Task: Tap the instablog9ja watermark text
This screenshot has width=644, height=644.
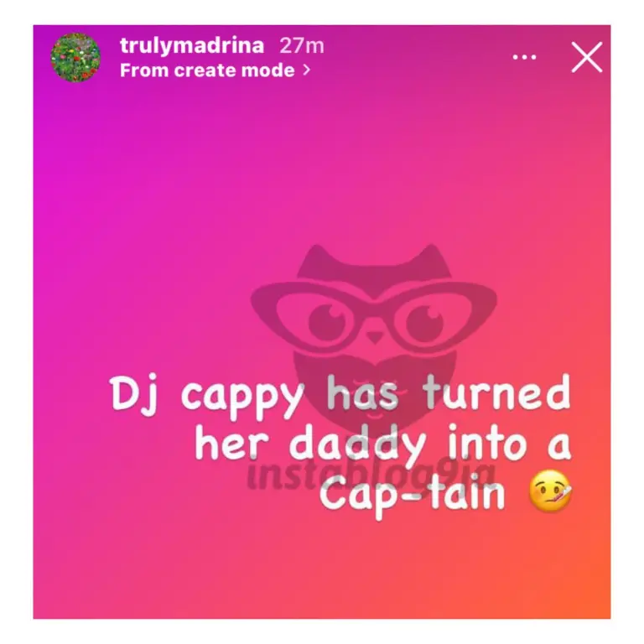Action: [x=371, y=475]
